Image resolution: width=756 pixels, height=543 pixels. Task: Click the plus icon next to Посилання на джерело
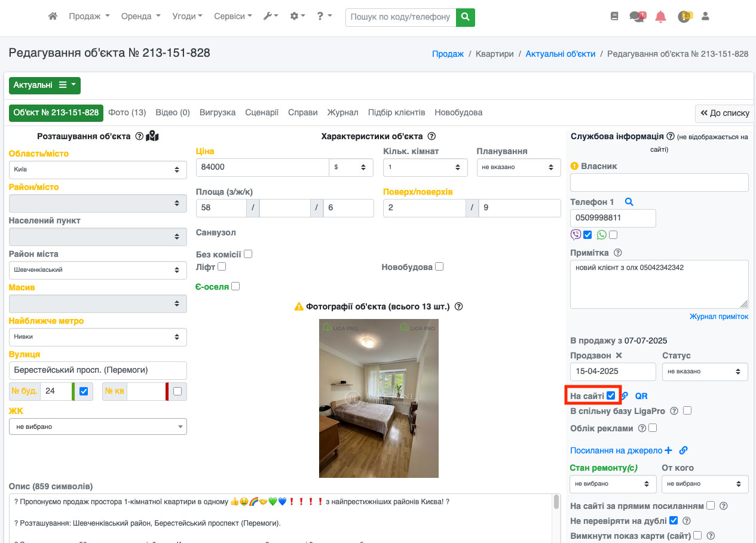pos(668,450)
